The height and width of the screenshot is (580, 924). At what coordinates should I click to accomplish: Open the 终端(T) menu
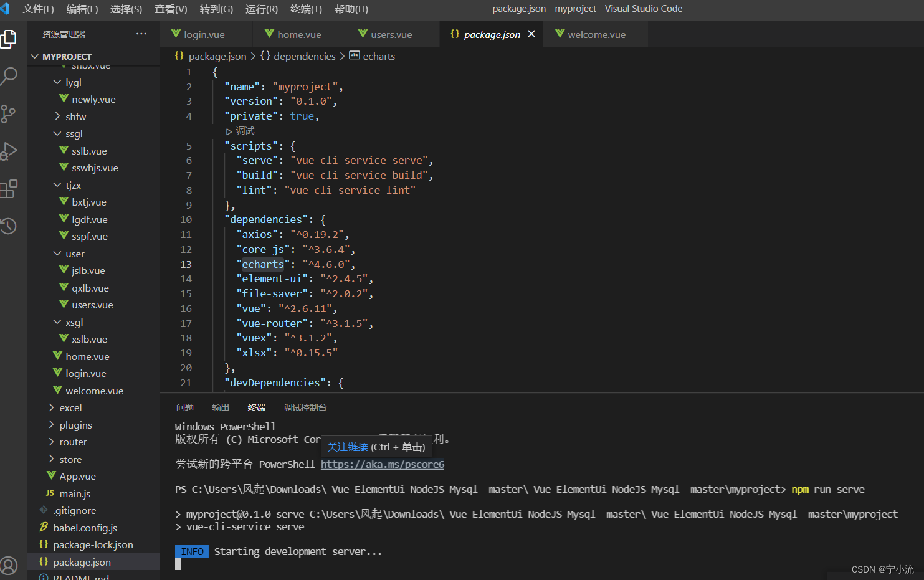coord(306,9)
